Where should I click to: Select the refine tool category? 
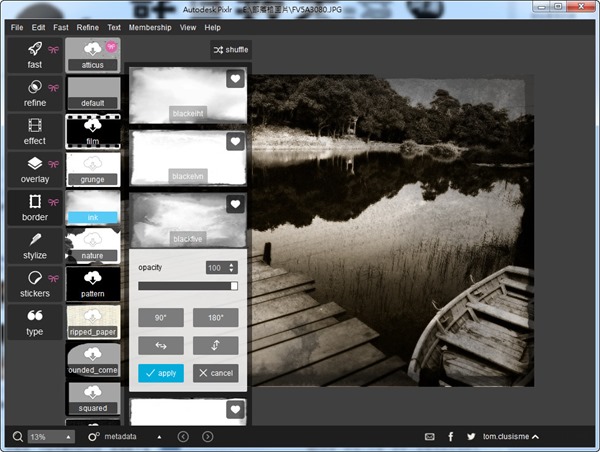pyautogui.click(x=34, y=92)
